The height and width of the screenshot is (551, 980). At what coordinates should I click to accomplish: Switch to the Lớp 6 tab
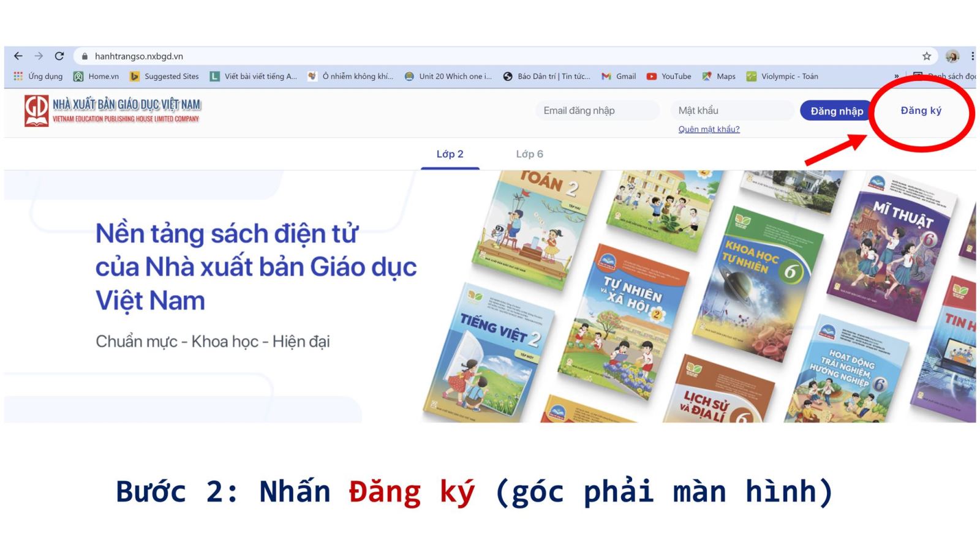pos(529,154)
